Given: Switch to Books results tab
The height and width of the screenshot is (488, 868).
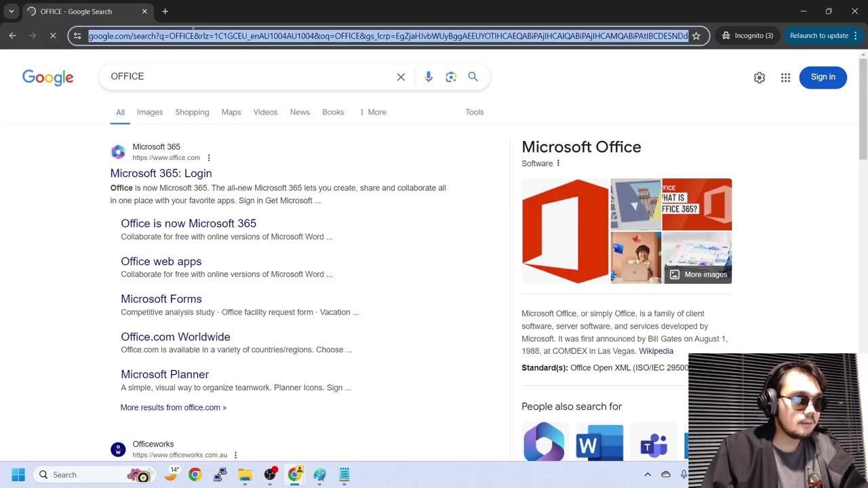Looking at the screenshot, I should tap(333, 113).
